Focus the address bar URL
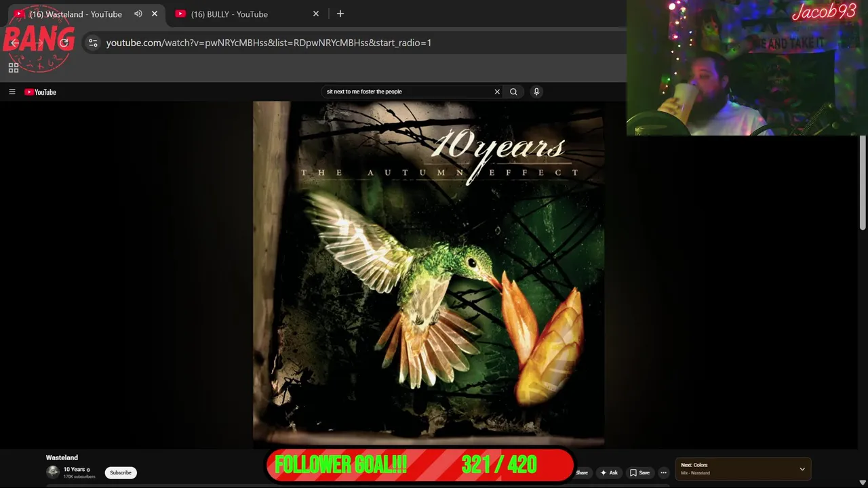Screen dimensions: 868x488 [269, 43]
